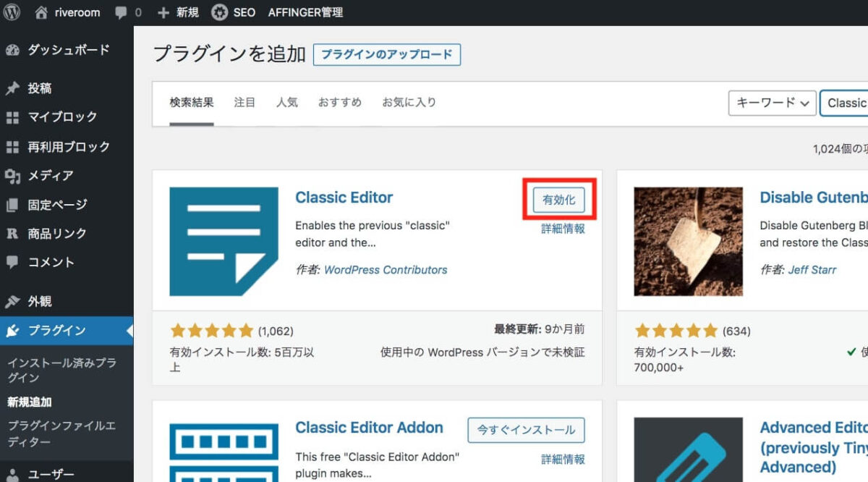Click the riveroom site name
868x482 pixels.
tap(77, 12)
